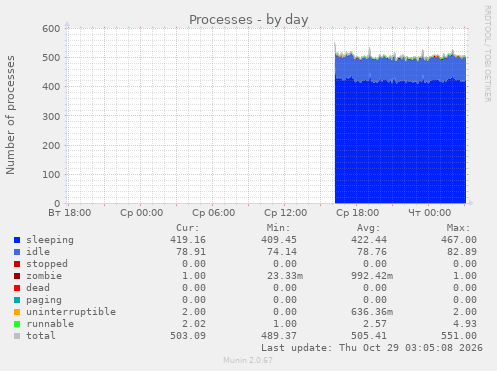This screenshot has height=371, width=497.
Task: Click the light blue idle band in chart
Action: click(400, 70)
